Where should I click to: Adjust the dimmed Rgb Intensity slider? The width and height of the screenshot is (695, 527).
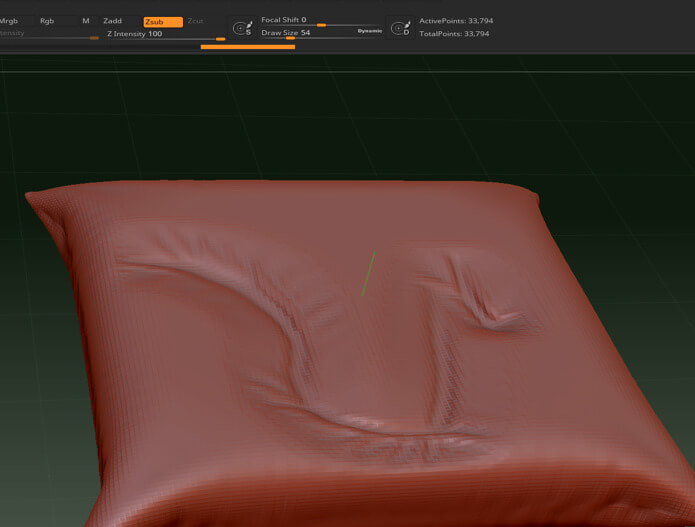point(49,35)
